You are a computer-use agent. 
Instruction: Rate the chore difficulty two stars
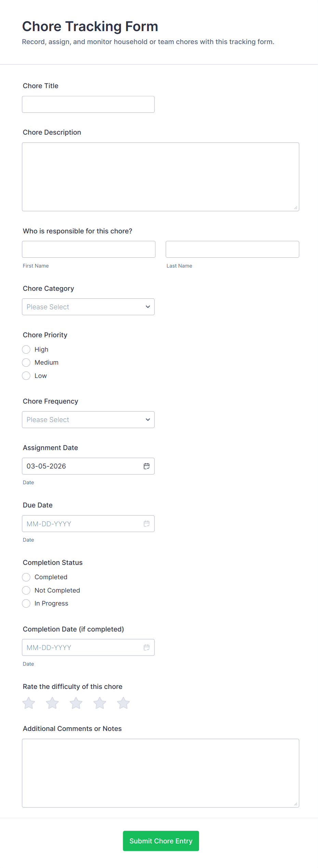tap(52, 703)
